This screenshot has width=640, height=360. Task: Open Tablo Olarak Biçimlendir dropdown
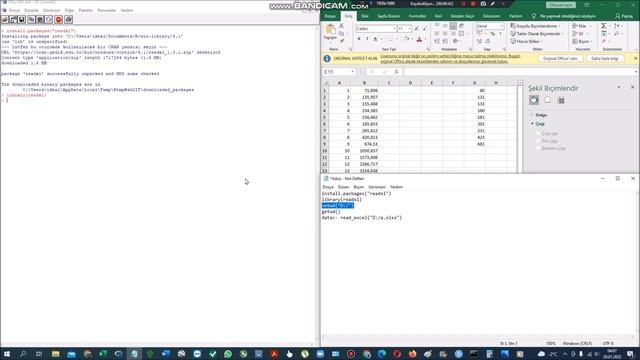point(537,34)
